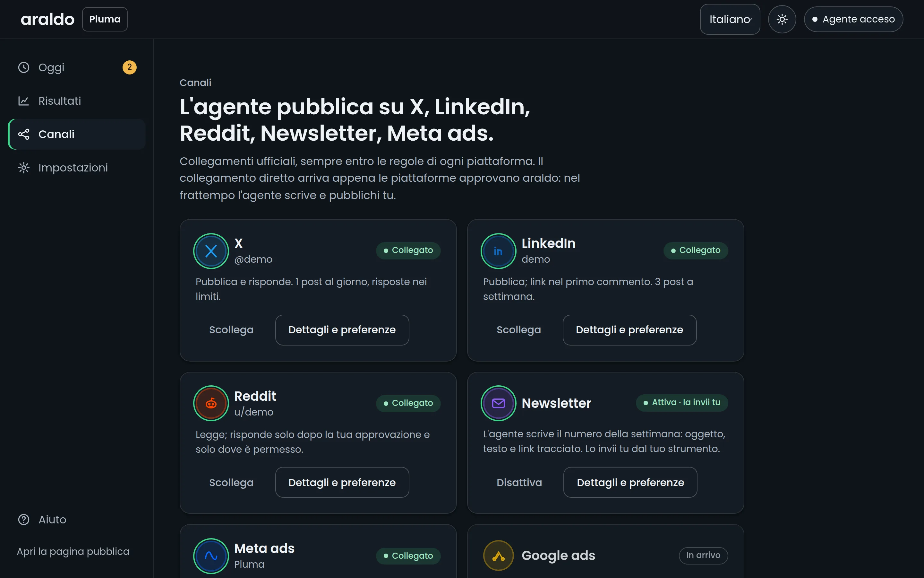The image size is (924, 578).
Task: Open the Italiano language dropdown
Action: click(730, 19)
